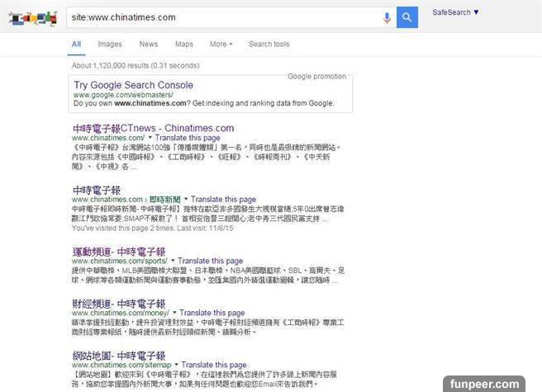The height and width of the screenshot is (392, 542).
Task: Open arrow next to www.chinatimes.com/sports/ URL
Action: 173,261
